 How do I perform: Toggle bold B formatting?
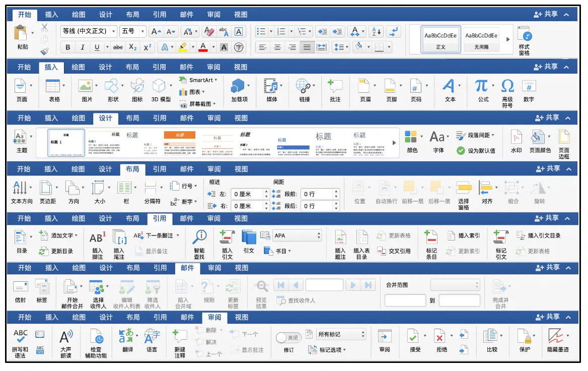(67, 47)
